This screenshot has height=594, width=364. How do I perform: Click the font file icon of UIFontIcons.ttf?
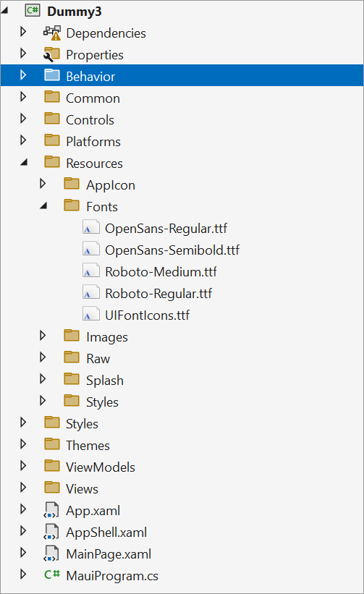[x=91, y=314]
